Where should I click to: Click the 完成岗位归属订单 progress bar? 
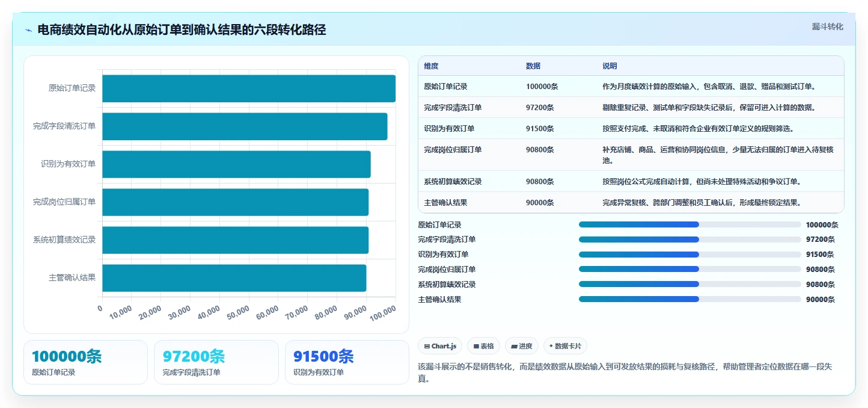[690, 269]
